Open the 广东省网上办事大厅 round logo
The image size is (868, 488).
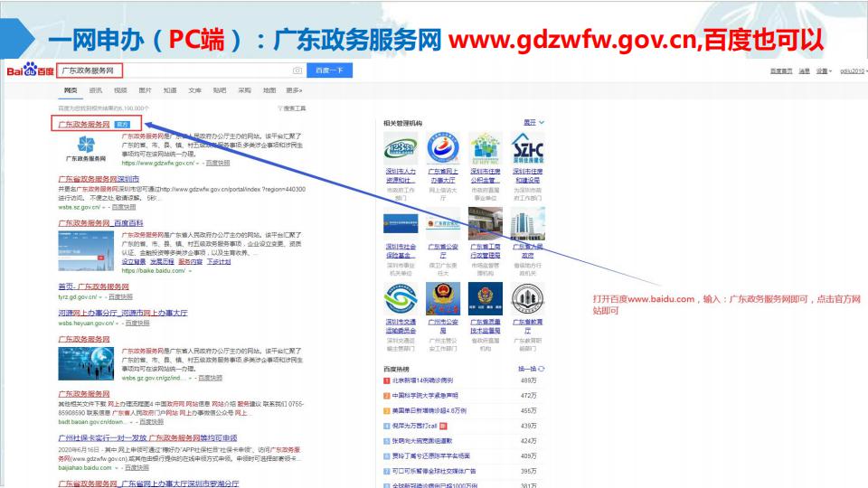click(443, 148)
